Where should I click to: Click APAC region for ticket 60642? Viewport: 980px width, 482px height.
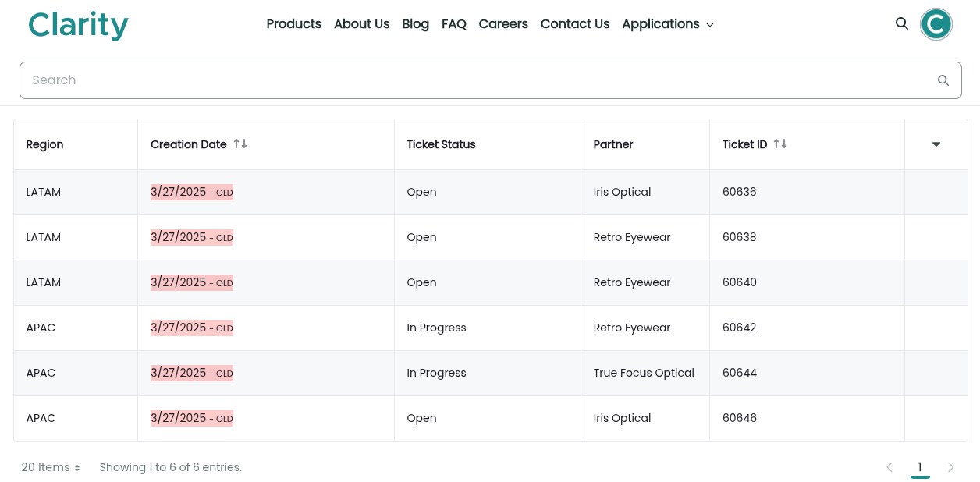point(41,328)
